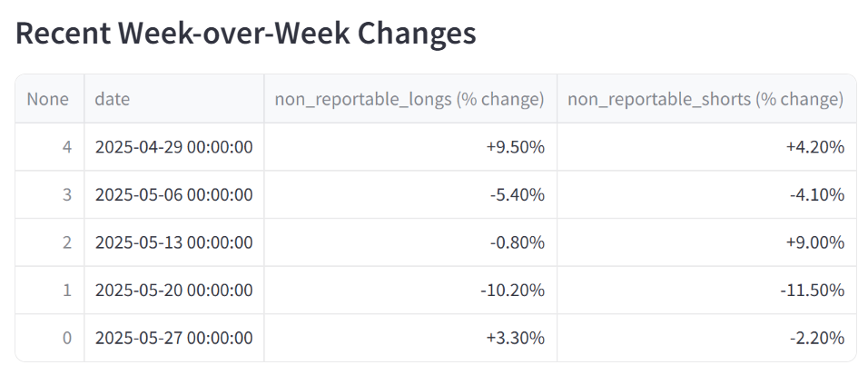Click the date column header
This screenshot has height=365, width=868.
click(x=173, y=99)
